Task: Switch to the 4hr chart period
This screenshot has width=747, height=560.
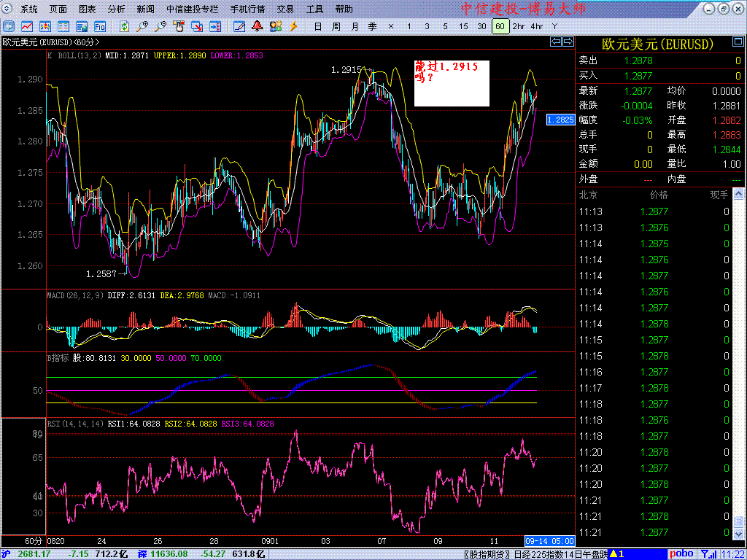Action: [537, 26]
